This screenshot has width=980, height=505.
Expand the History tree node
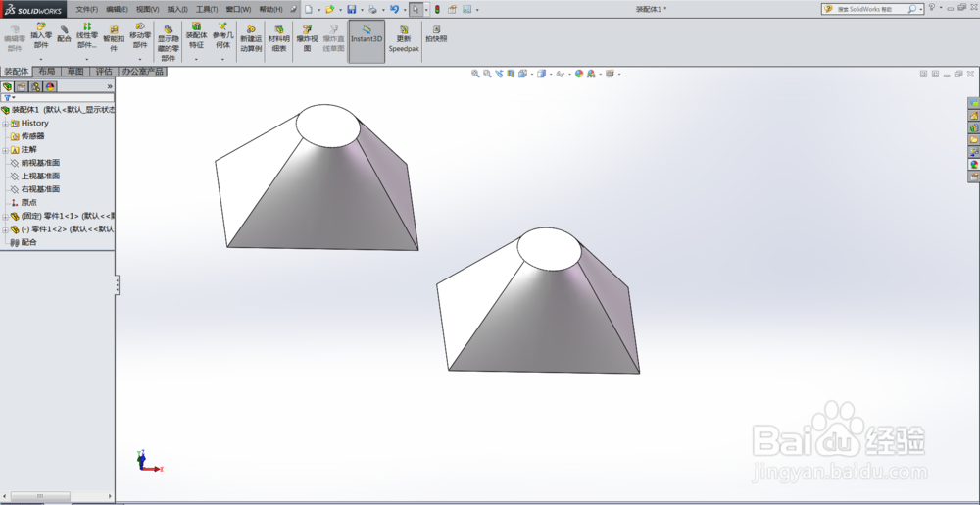pos(5,124)
